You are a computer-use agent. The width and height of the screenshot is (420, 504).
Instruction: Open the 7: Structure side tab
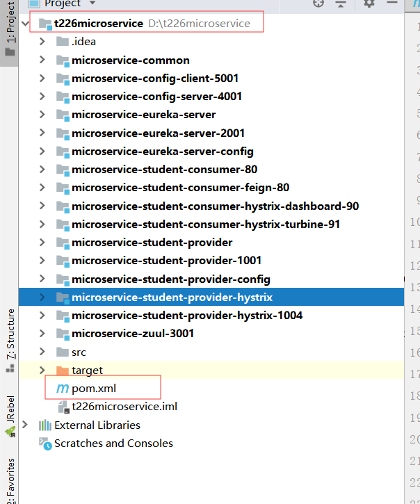[x=10, y=340]
